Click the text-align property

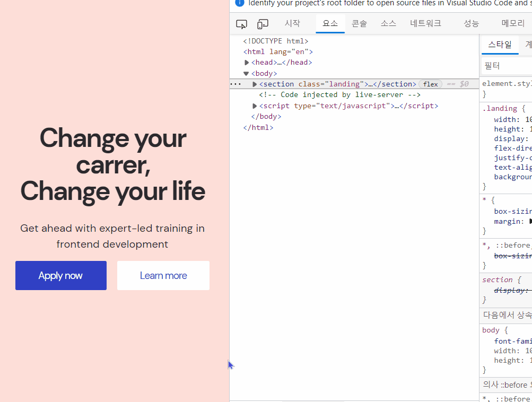513,167
